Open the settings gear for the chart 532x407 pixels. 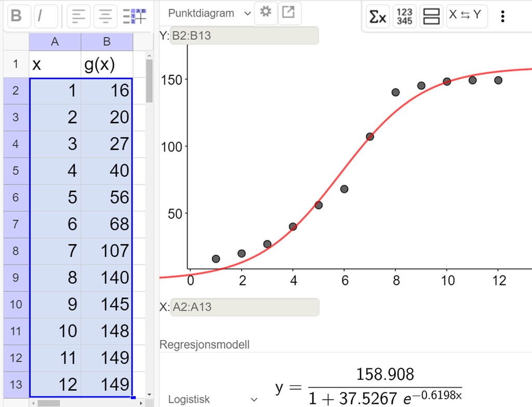click(x=266, y=14)
